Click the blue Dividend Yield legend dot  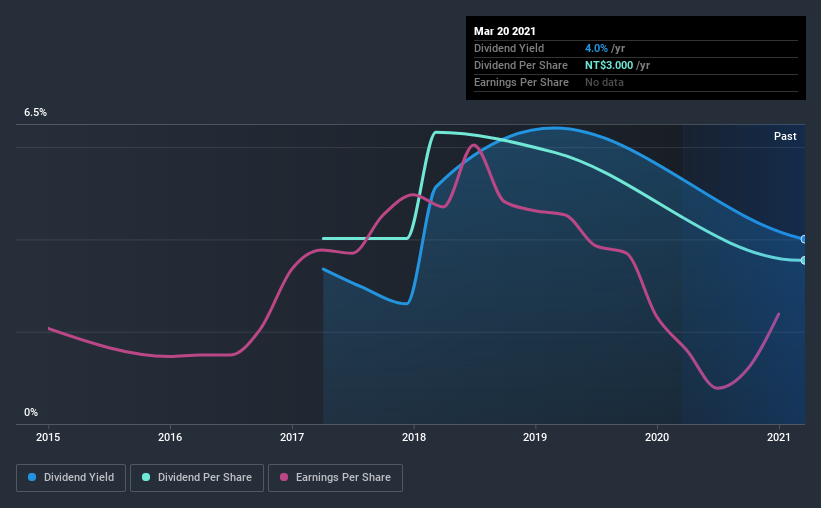tap(32, 477)
